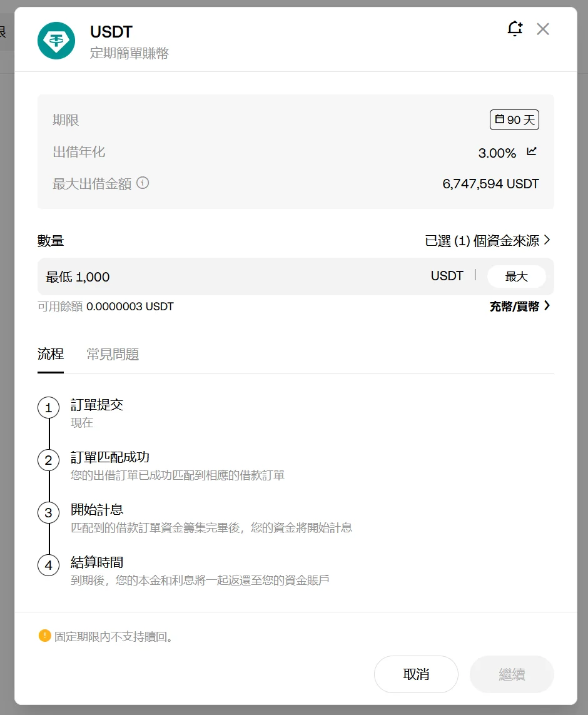Click the 出借年化 label
The image size is (588, 715).
tap(79, 152)
